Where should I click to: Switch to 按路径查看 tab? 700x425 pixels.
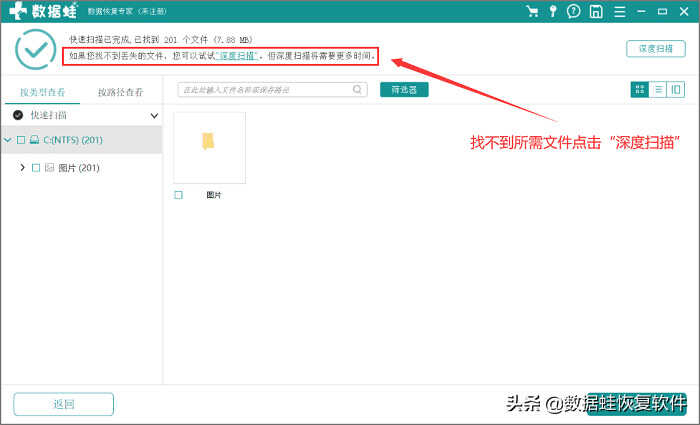[120, 93]
